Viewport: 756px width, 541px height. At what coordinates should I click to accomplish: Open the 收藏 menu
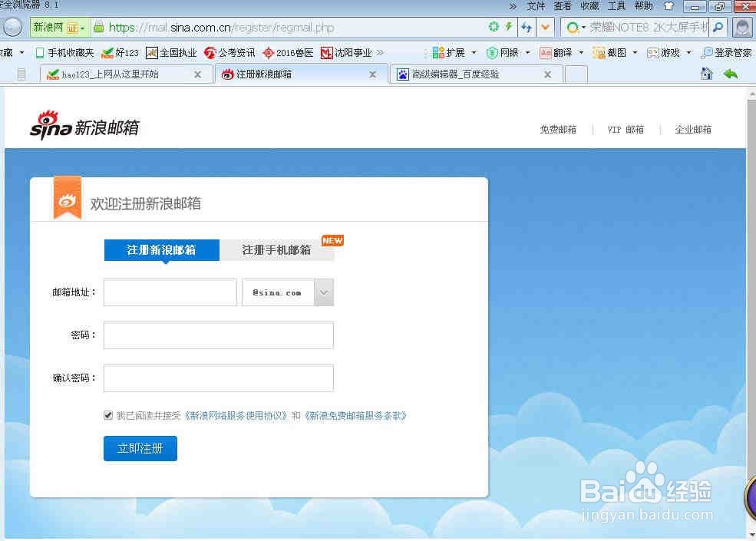589,6
